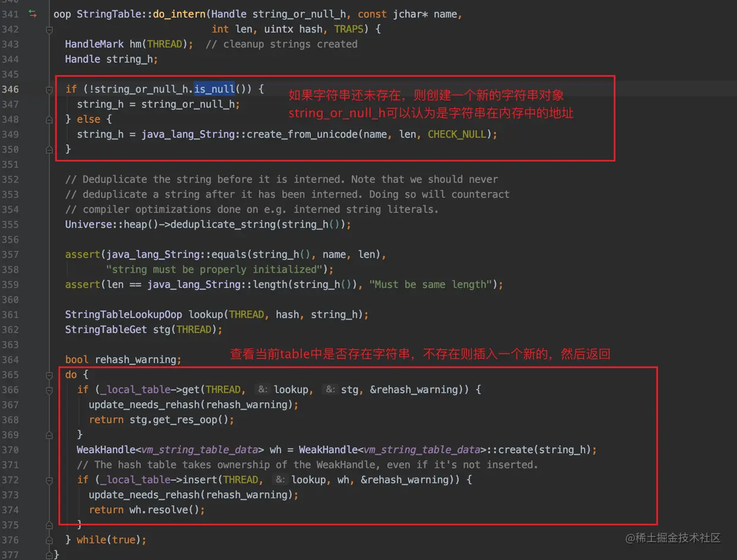Click the ::create call on line 370
Viewport: 737px width, 560px height.
pos(510,450)
